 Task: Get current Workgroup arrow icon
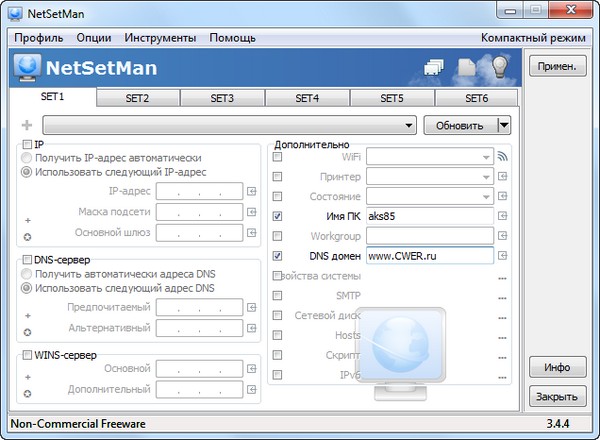pyautogui.click(x=502, y=236)
